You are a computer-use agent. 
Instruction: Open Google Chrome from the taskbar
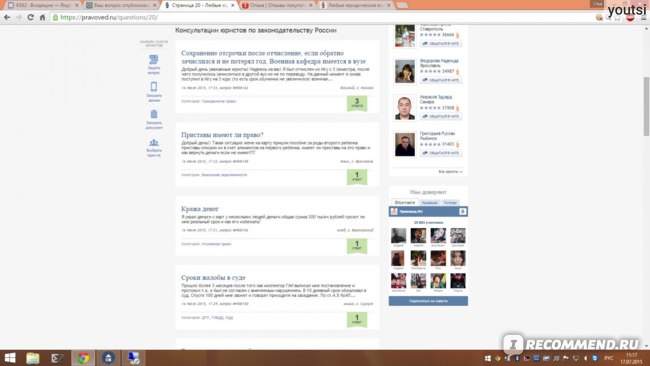83,358
